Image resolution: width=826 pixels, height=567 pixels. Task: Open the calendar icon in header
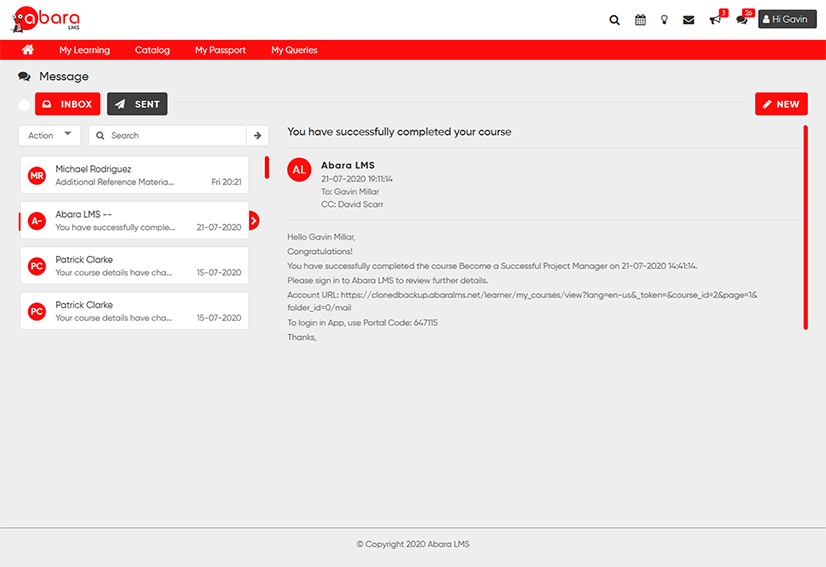pyautogui.click(x=640, y=20)
